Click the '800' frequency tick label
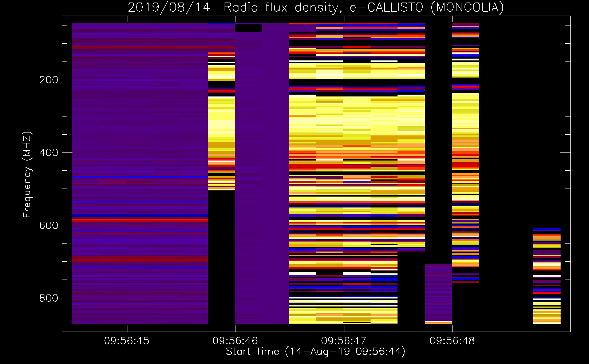The height and width of the screenshot is (364, 589). click(49, 298)
